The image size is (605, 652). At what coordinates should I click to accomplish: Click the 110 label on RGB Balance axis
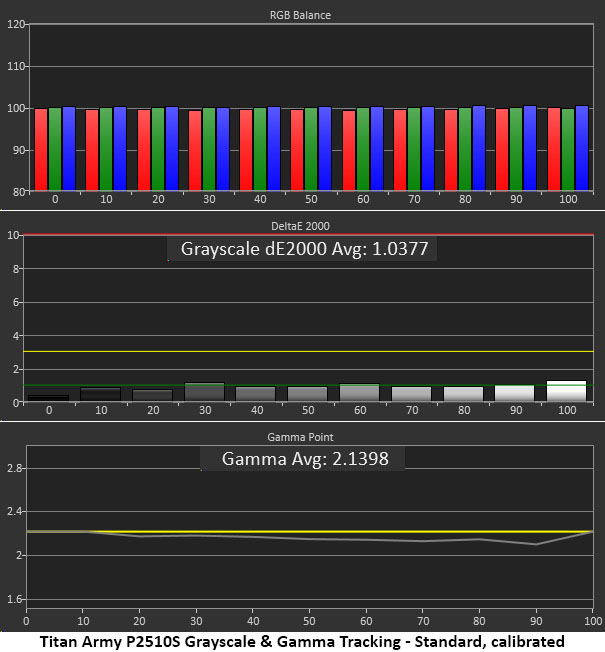click(16, 66)
